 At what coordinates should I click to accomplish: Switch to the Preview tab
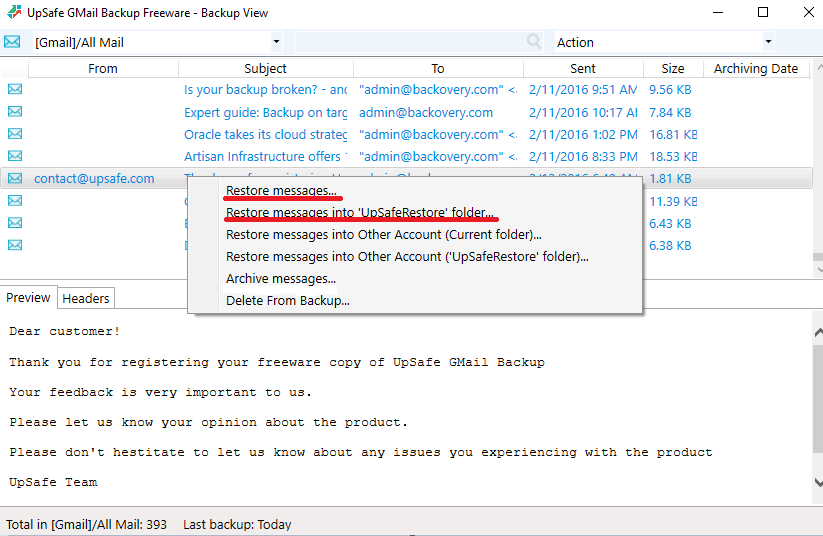(x=28, y=298)
